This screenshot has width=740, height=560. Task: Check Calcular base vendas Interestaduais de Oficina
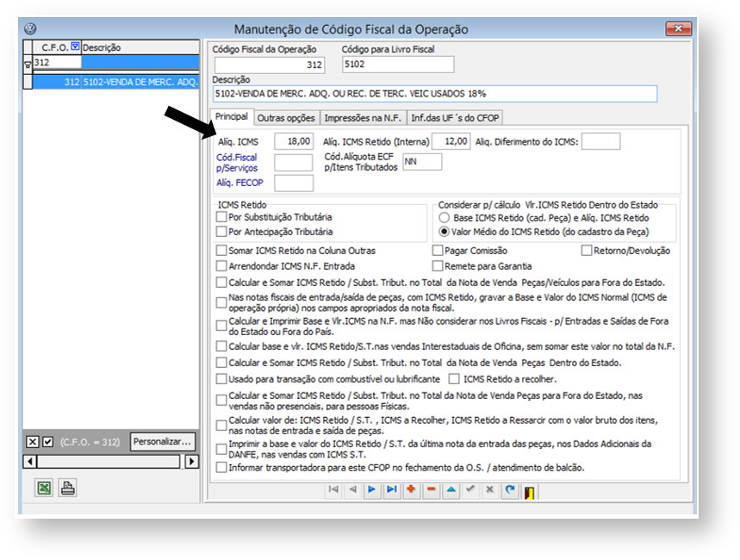(221, 346)
